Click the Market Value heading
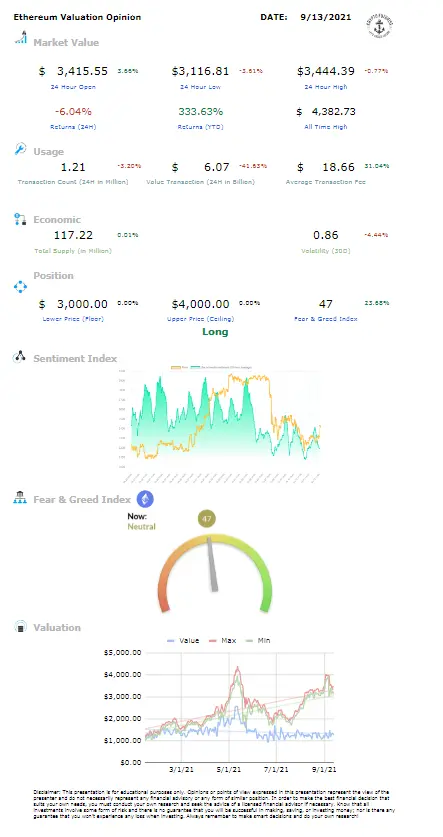Image resolution: width=443 pixels, height=837 pixels. 66,43
